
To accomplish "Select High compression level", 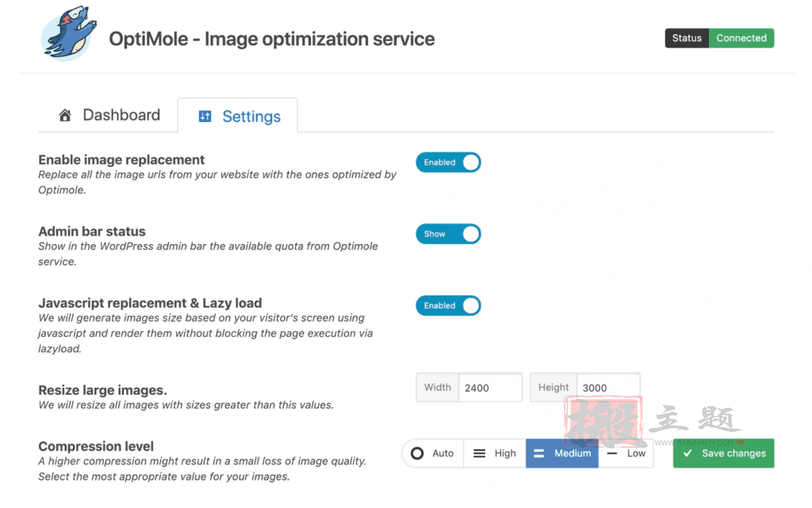I will (495, 453).
